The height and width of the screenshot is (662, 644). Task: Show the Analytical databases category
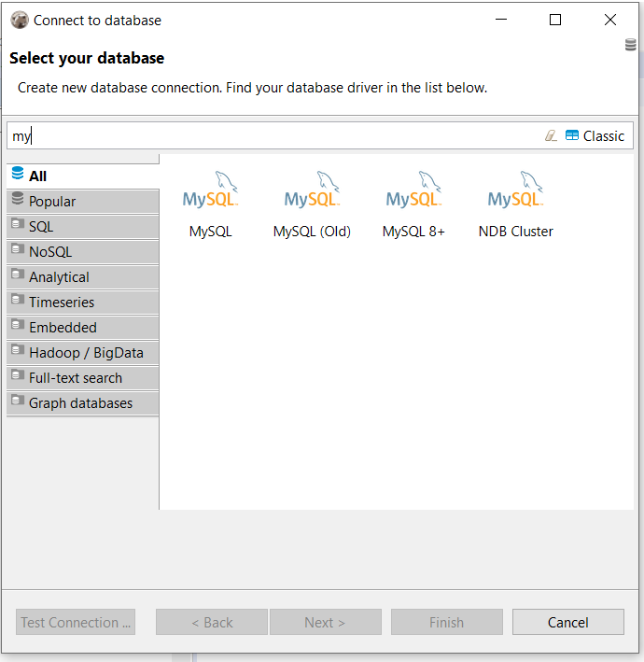click(83, 277)
